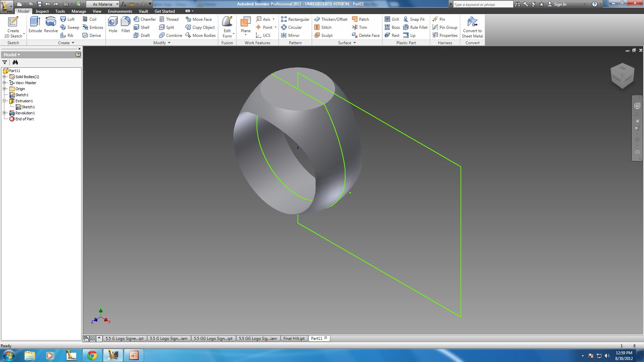Select End of Part in browser
The image size is (644, 362).
click(24, 119)
